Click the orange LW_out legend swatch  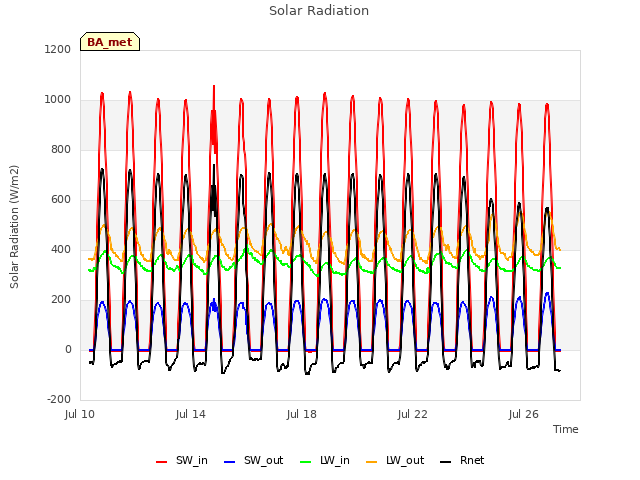coord(372,462)
